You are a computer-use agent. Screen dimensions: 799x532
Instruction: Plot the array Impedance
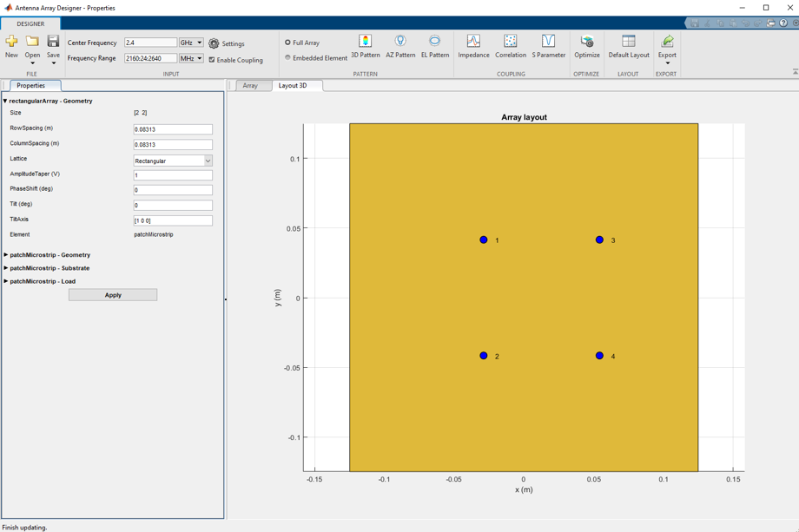473,46
